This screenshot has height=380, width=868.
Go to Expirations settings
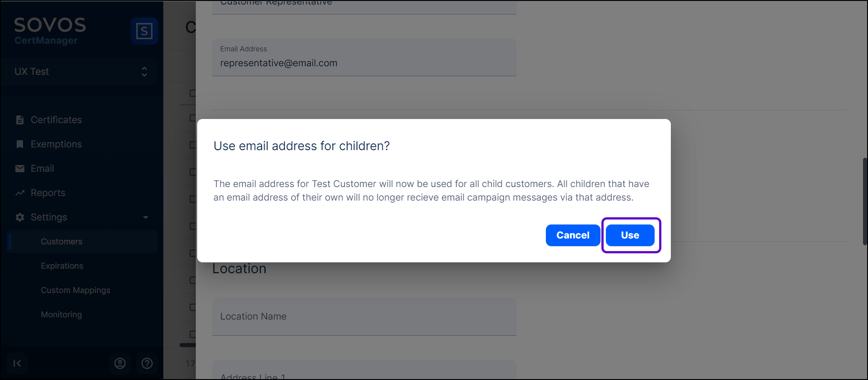pyautogui.click(x=62, y=266)
